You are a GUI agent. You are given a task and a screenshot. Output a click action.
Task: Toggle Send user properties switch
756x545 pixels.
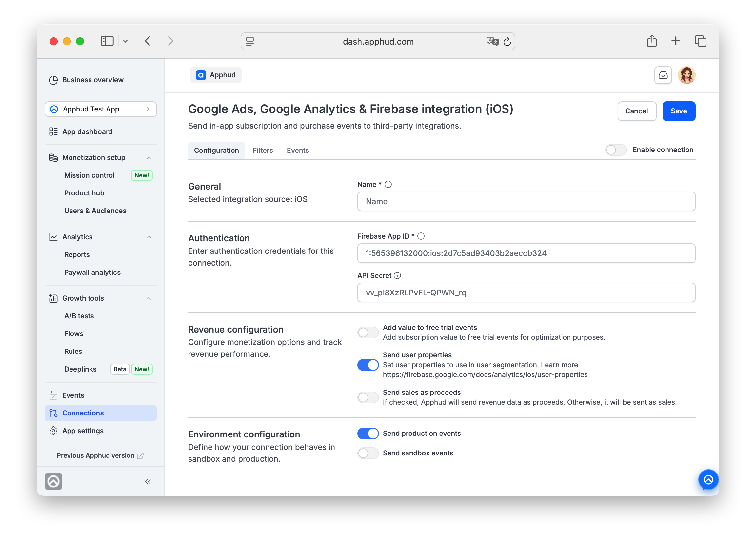click(x=368, y=365)
